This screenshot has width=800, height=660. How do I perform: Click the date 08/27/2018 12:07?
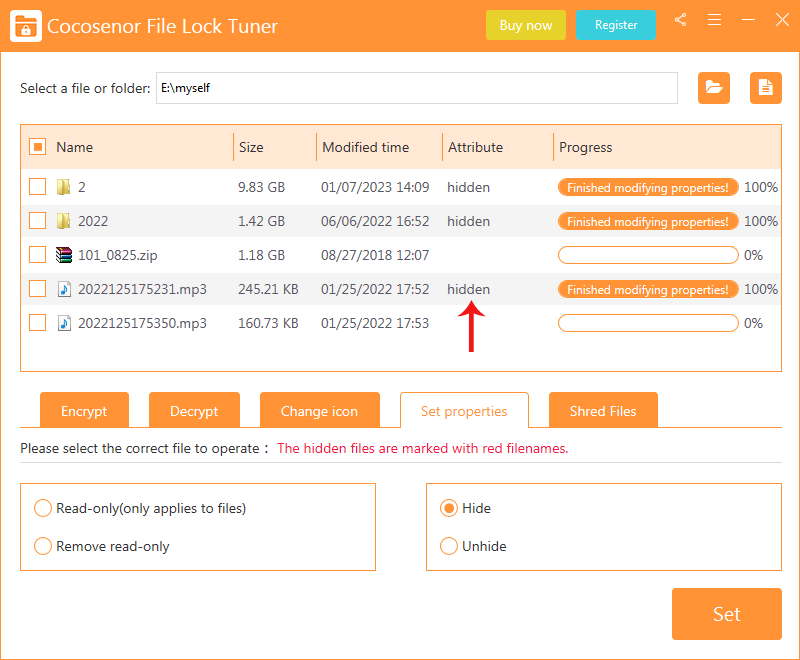pos(375,255)
